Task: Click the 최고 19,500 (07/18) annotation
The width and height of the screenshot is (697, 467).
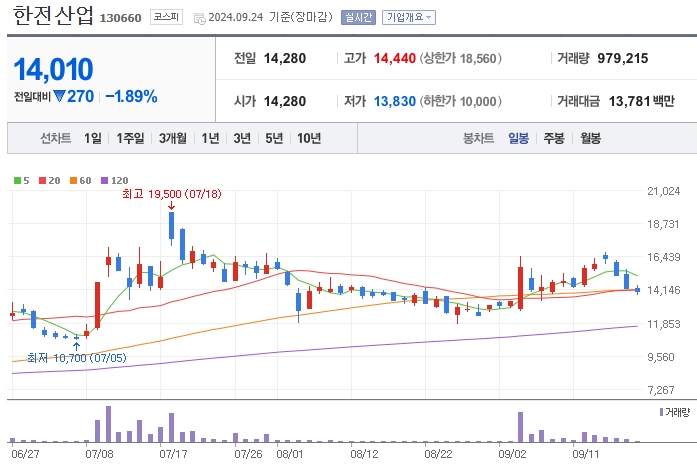Action: coord(172,194)
